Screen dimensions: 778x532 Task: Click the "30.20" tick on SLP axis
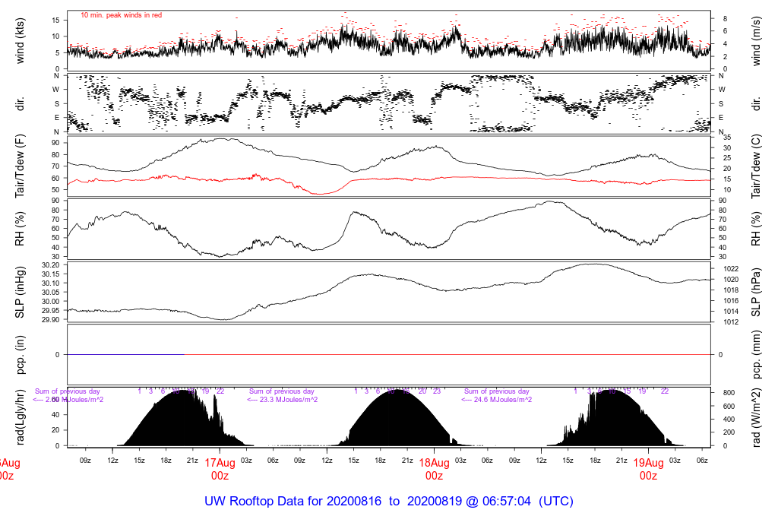point(50,265)
